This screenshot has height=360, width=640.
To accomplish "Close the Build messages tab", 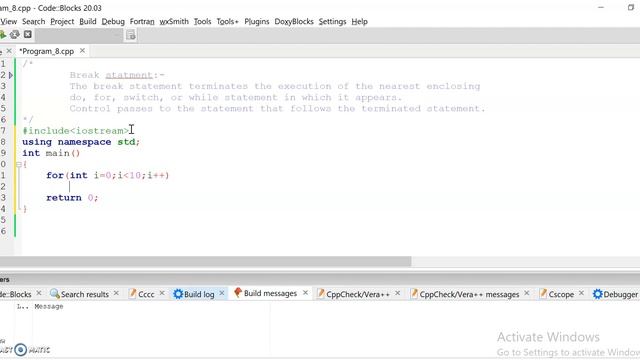I will click(x=305, y=293).
